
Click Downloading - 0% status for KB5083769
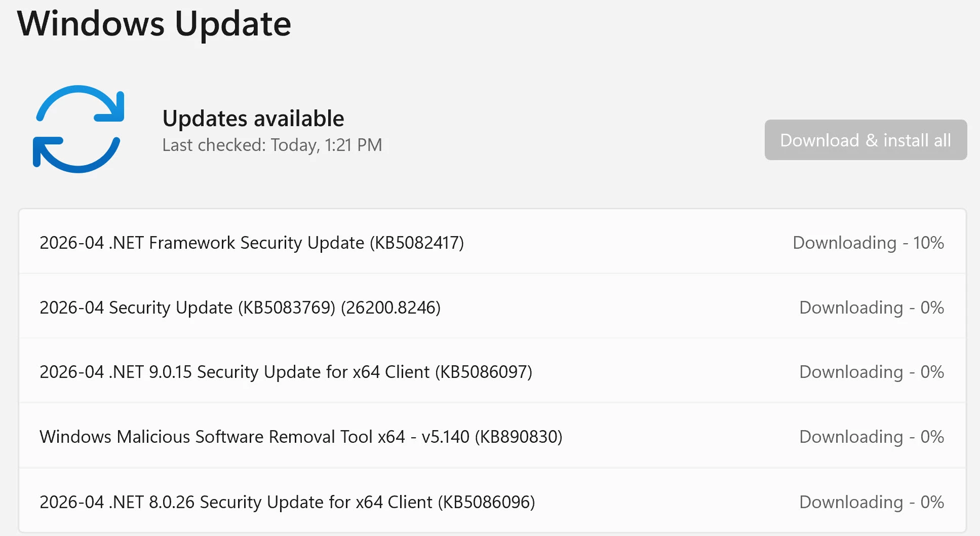872,308
